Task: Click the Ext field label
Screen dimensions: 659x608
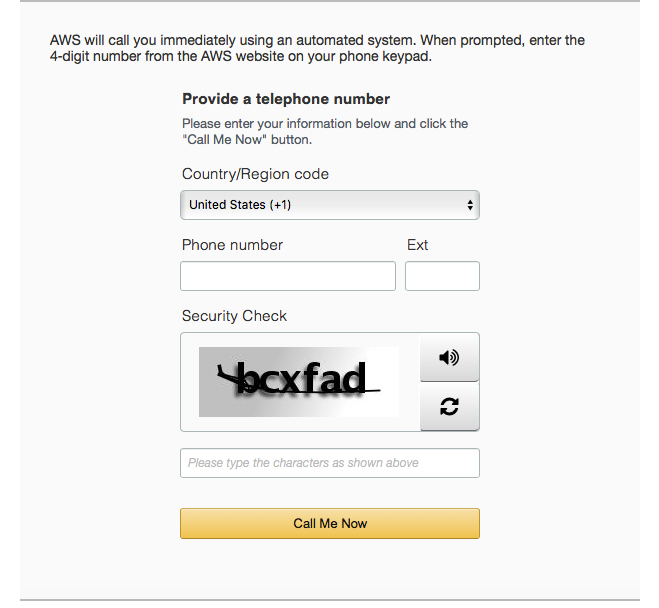Action: 417,245
